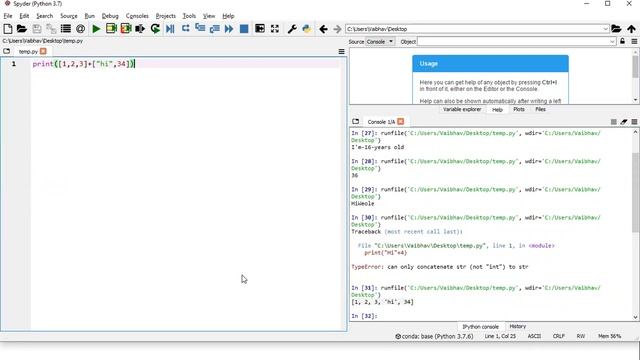640x360 pixels.
Task: Open the Run menu
Action: (x=89, y=16)
